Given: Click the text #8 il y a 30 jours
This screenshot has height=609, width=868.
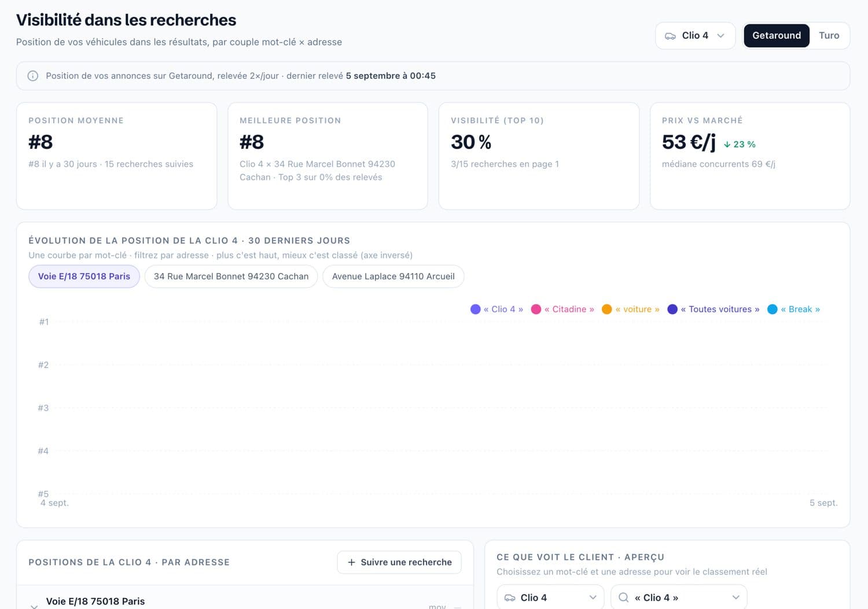Looking at the screenshot, I should click(x=62, y=164).
